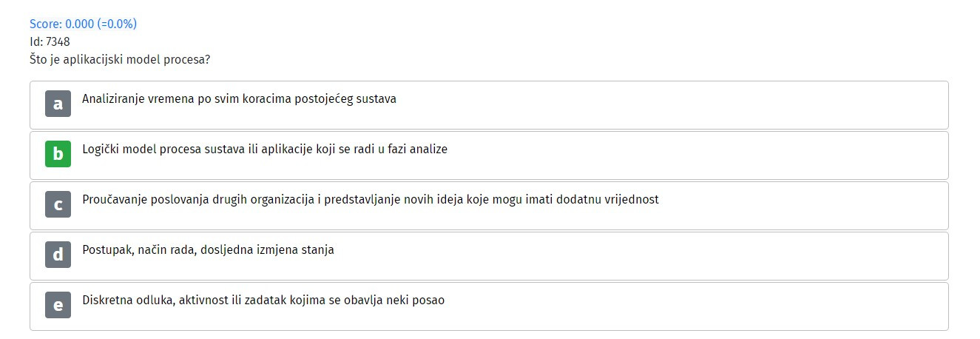Click the gray letter 'd' badge
The height and width of the screenshot is (339, 980).
pos(58,255)
